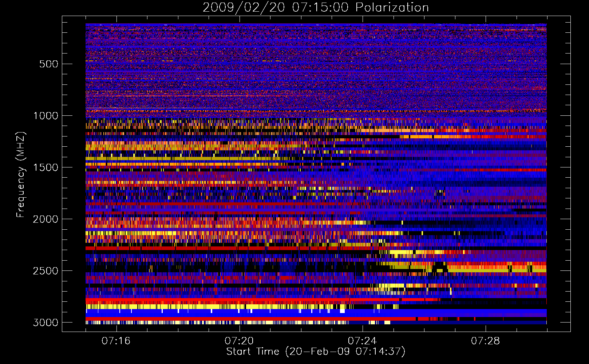Select the 1000 frequency tick label
Screen dimensions: 589x364
click(x=46, y=116)
